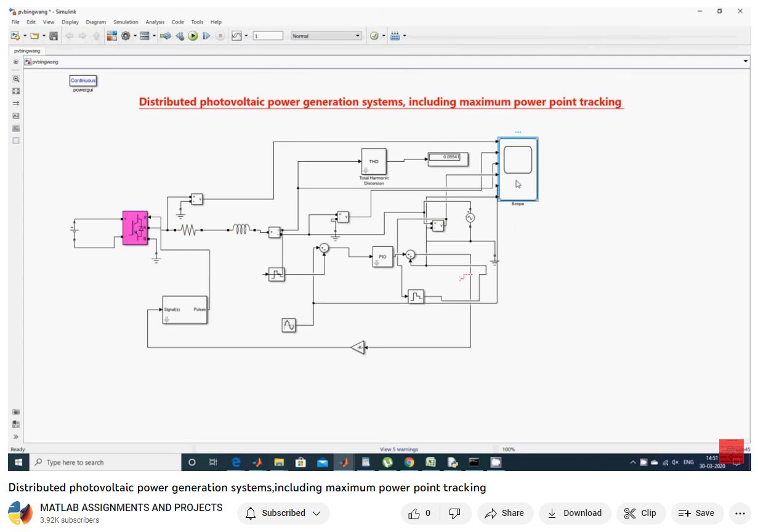This screenshot has height=532, width=758.
Task: Click the Save model floppy icon
Action: [x=54, y=36]
